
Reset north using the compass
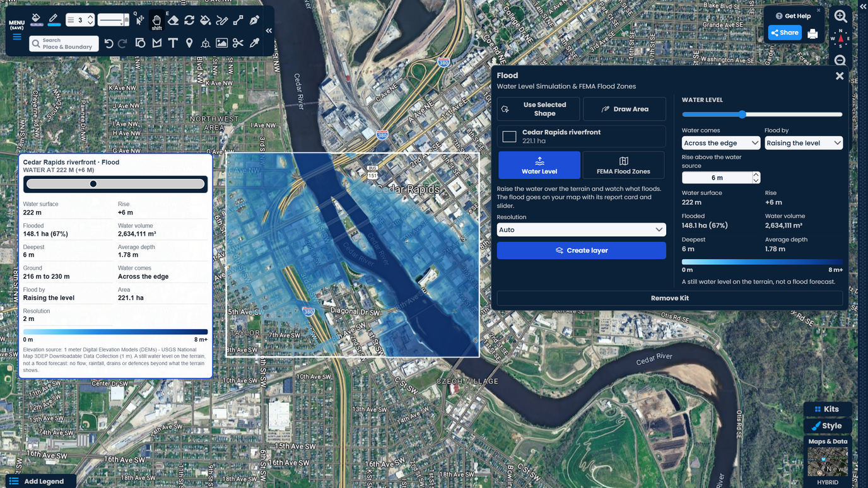click(x=840, y=38)
